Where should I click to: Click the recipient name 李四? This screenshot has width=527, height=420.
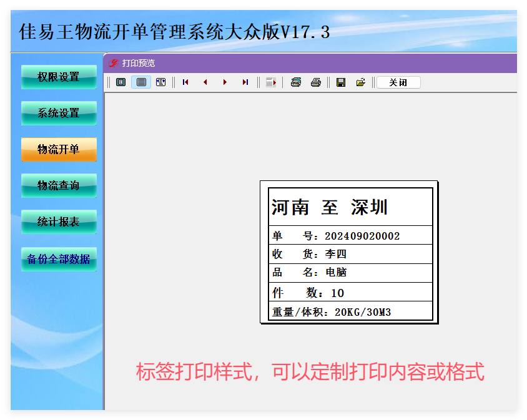[335, 254]
